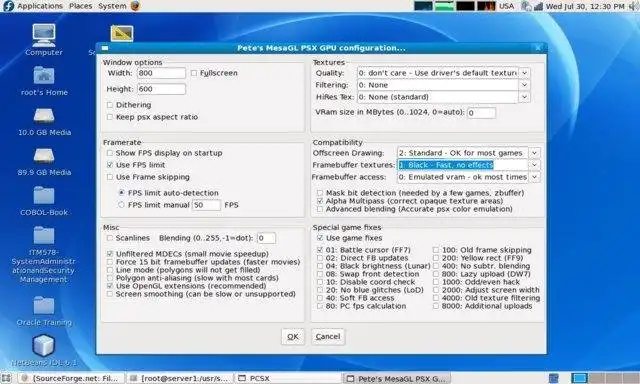Select the 10.0 GB Media drive icon
The width and height of the screenshot is (640, 384).
pyautogui.click(x=44, y=116)
